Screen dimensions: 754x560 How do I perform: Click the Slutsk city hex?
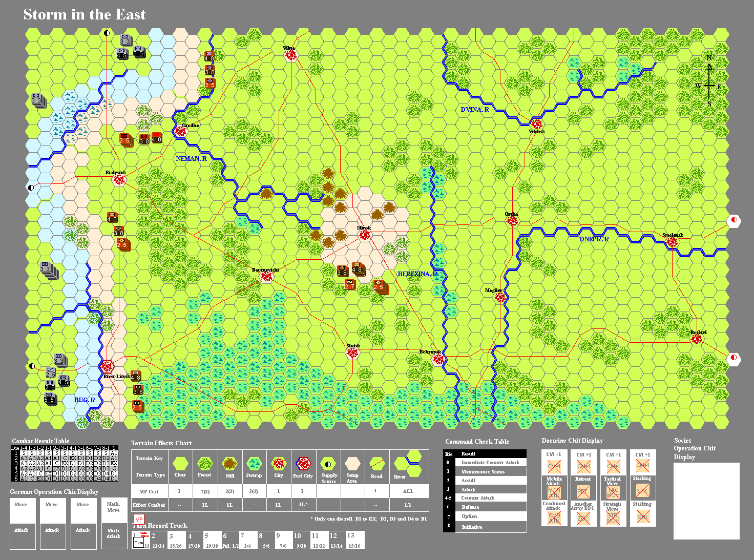tap(352, 352)
